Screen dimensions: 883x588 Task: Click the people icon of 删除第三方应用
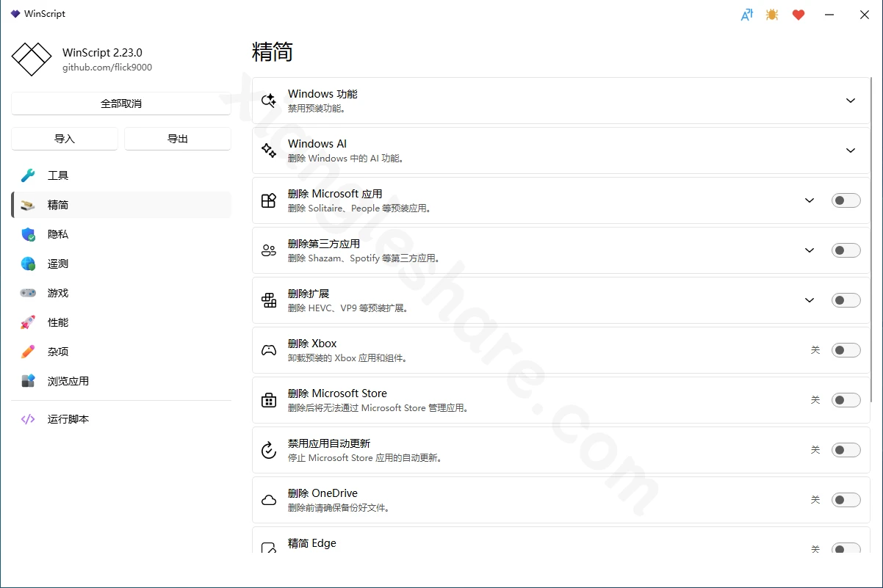coord(269,250)
